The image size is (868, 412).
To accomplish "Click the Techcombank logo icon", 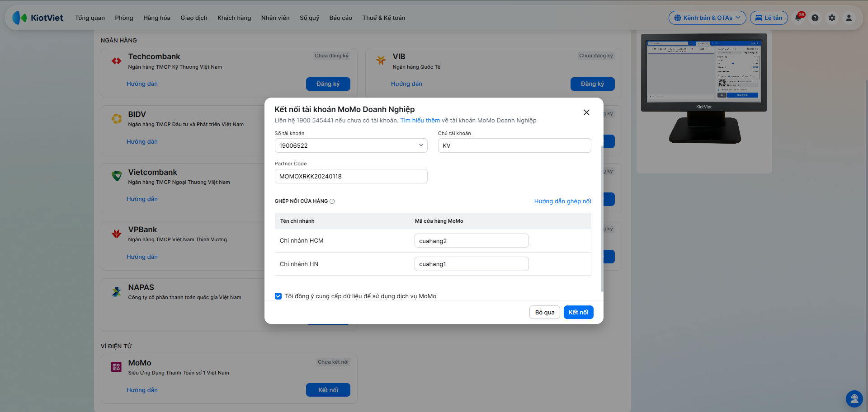I will pos(117,61).
